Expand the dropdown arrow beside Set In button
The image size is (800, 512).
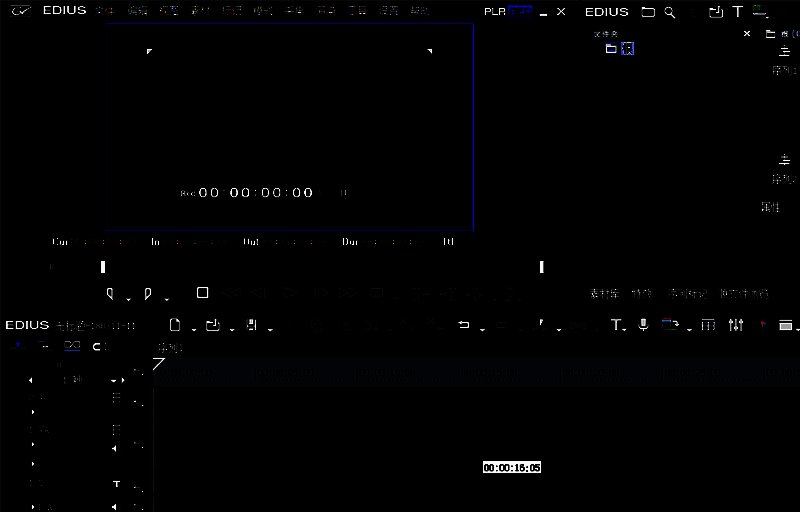(128, 298)
